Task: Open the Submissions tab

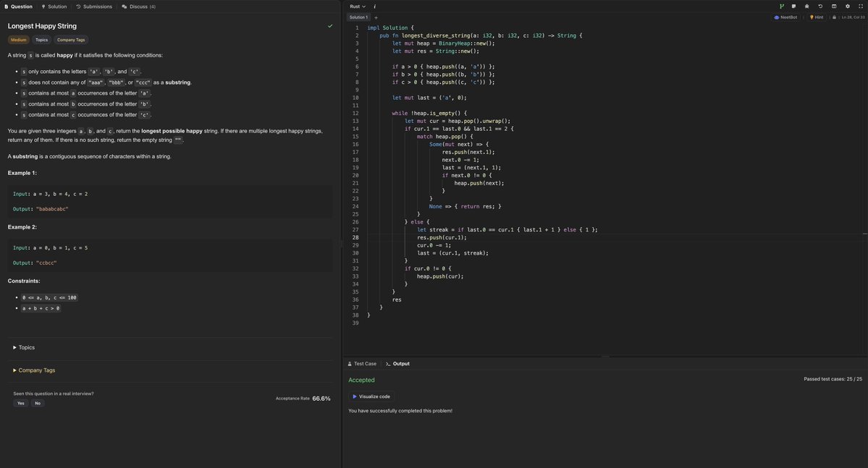Action: tap(94, 7)
